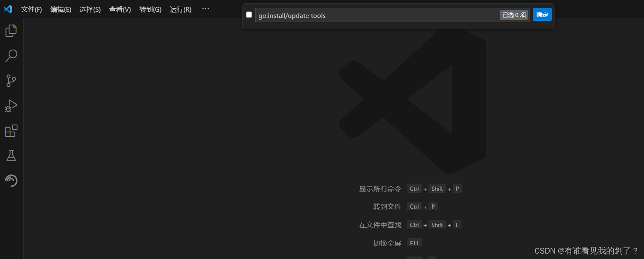The width and height of the screenshot is (644, 259).
Task: Confirm with the 确定 button
Action: tap(542, 15)
